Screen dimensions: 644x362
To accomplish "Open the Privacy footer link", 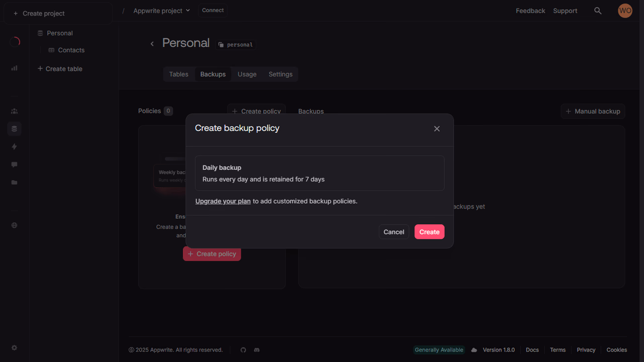I will point(586,350).
